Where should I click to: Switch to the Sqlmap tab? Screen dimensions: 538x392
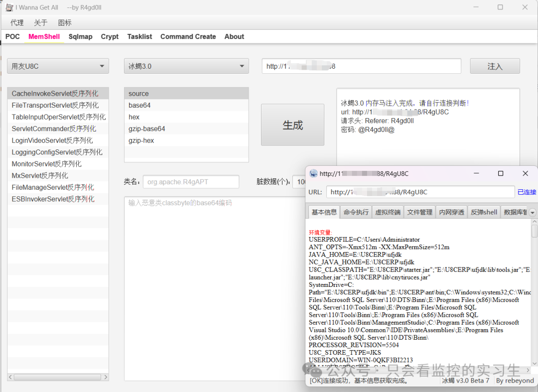coord(80,36)
